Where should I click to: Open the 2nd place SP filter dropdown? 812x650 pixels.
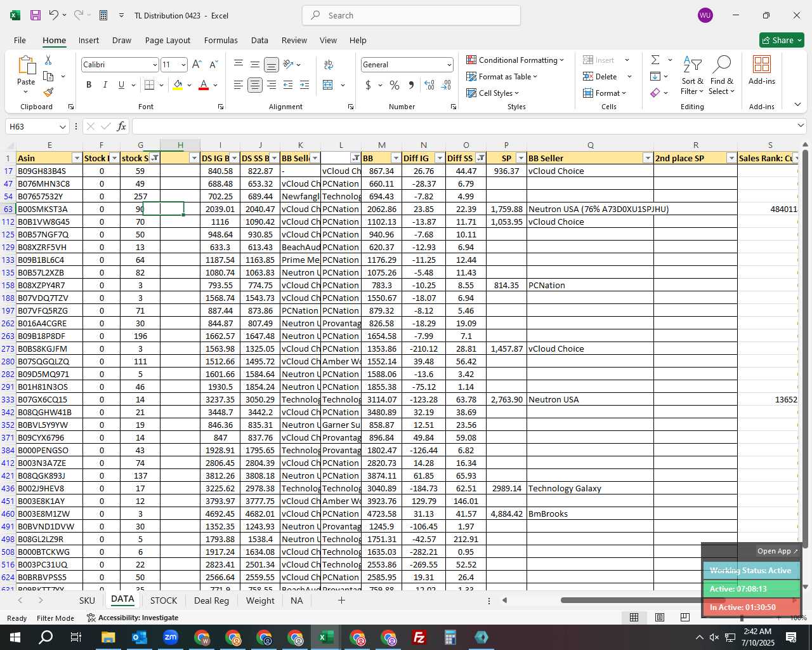[x=731, y=158]
